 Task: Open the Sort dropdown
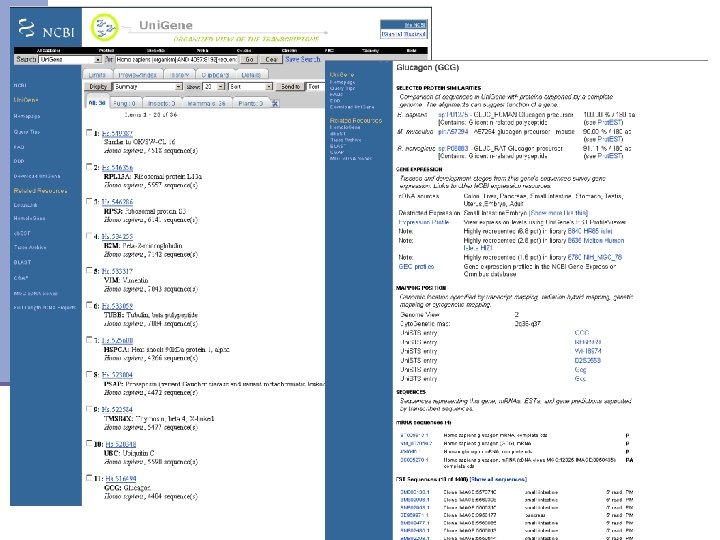250,86
